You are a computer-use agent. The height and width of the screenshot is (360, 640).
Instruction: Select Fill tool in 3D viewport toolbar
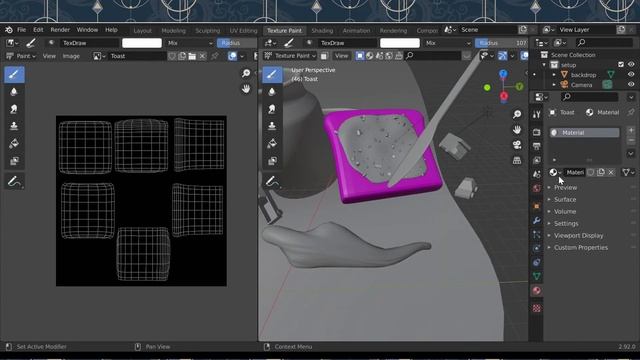tap(272, 144)
